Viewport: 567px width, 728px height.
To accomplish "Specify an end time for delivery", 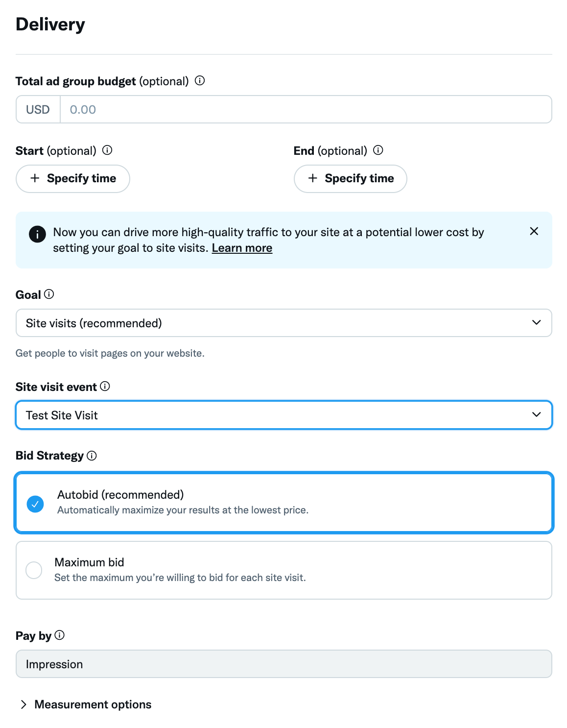I will (350, 178).
